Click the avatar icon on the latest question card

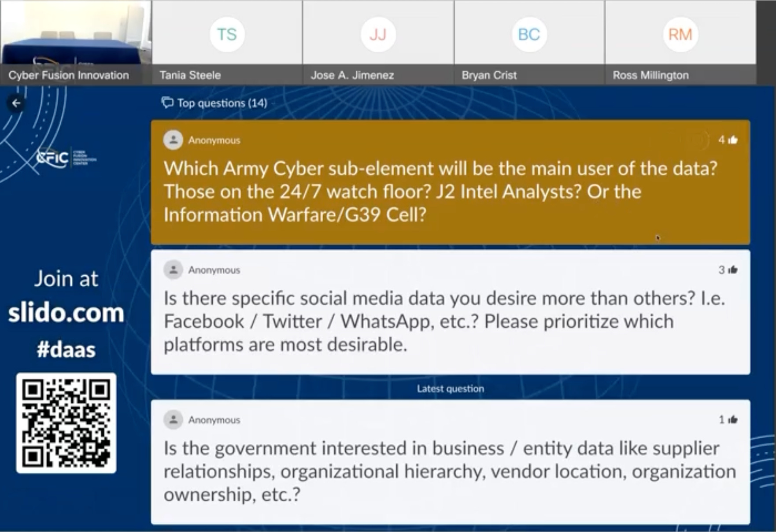pyautogui.click(x=173, y=419)
